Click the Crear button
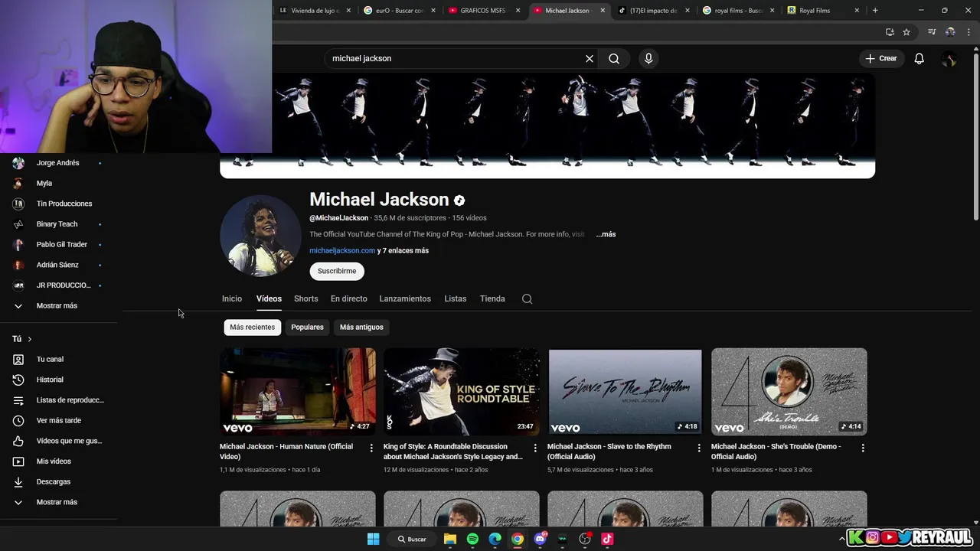This screenshot has height=551, width=980. coord(881,59)
